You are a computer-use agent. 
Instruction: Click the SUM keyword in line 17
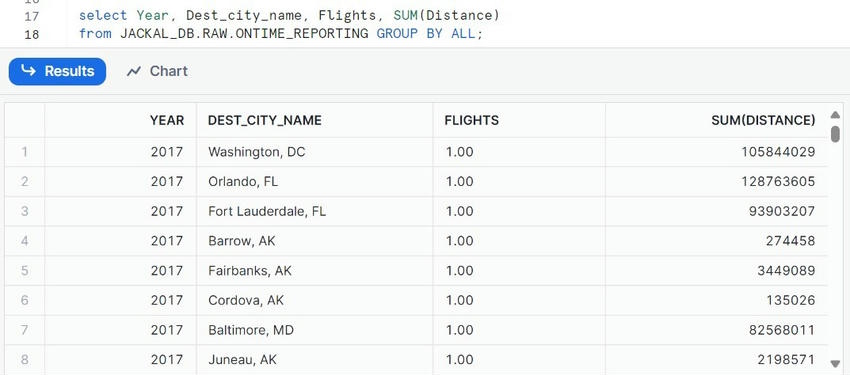404,16
